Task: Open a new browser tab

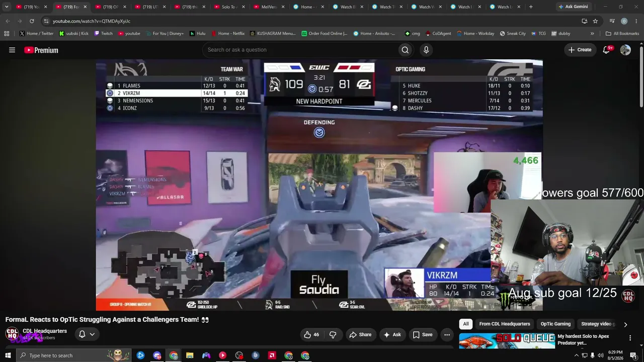Action: [531, 7]
